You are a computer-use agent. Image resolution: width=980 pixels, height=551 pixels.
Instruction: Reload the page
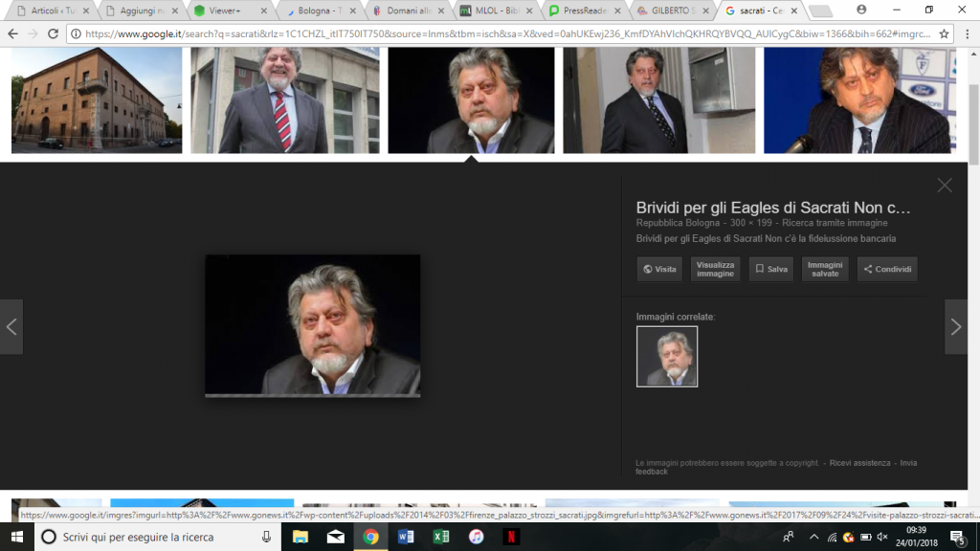pyautogui.click(x=54, y=33)
